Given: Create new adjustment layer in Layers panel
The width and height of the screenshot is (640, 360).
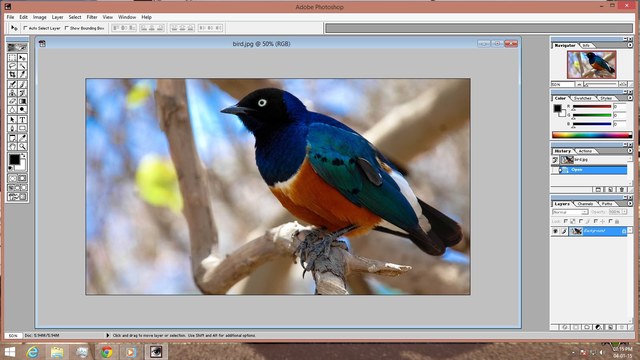Looking at the screenshot, I should (x=598, y=327).
